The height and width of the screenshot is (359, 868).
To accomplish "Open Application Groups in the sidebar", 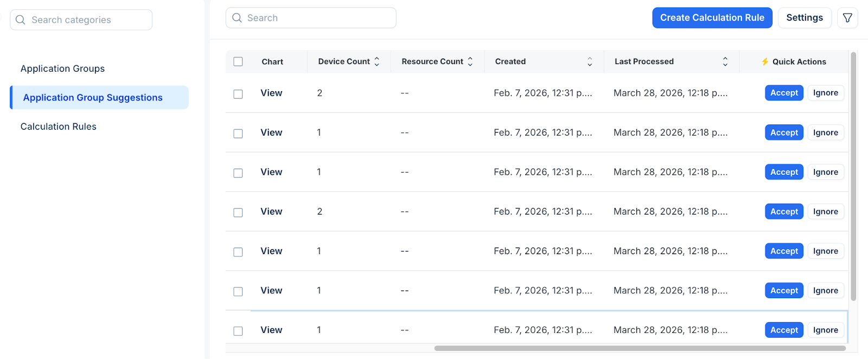I will [x=63, y=69].
